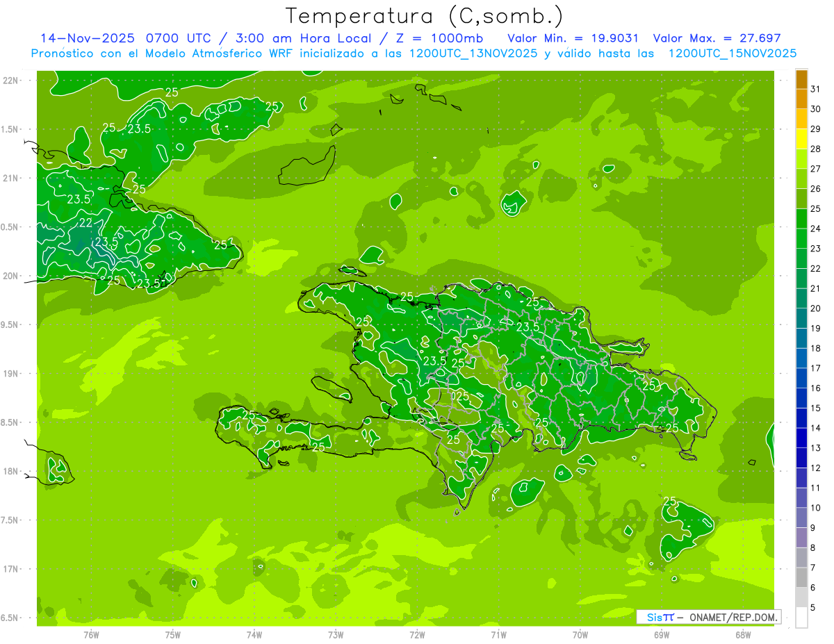The width and height of the screenshot is (834, 644).
Task: Click legend label "27"
Action: tap(815, 168)
